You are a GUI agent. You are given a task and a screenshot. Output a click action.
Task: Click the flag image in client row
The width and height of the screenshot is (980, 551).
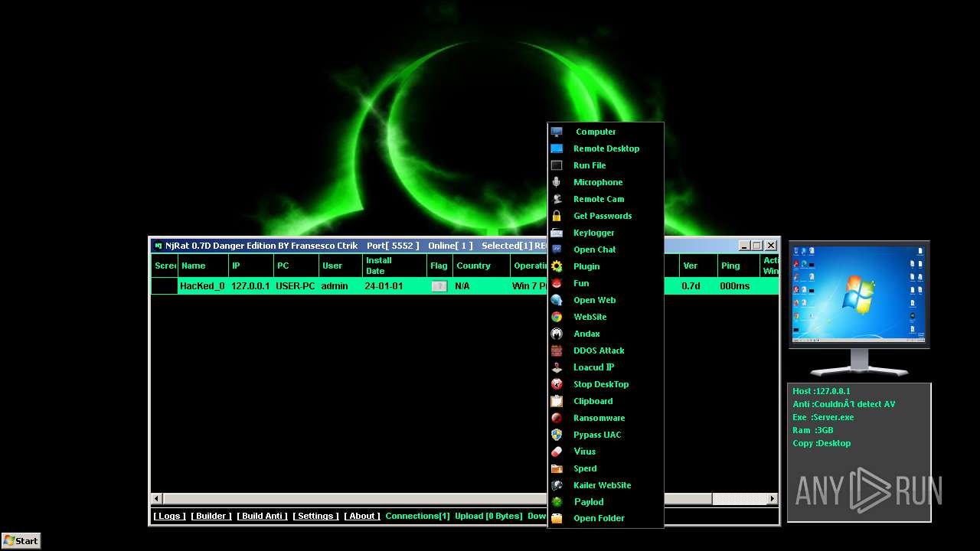439,286
